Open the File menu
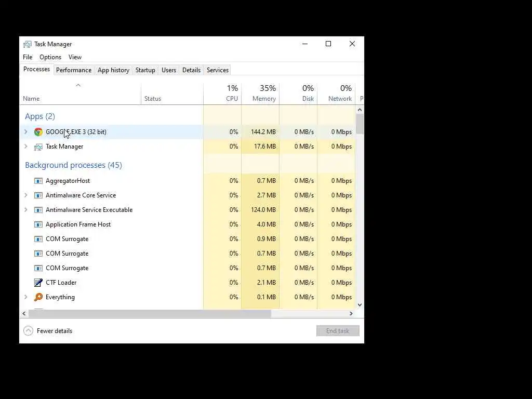 (28, 57)
